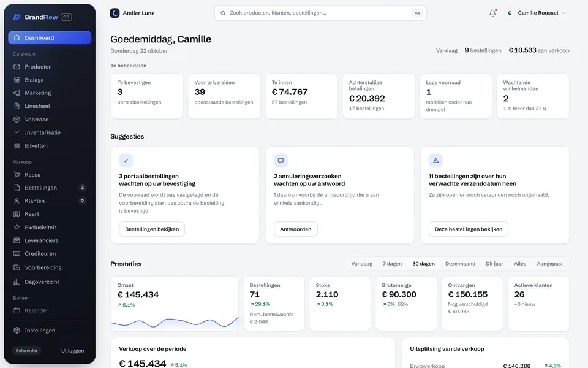Click the Linesheet document icon
Image resolution: width=588 pixels, height=368 pixels.
17,106
